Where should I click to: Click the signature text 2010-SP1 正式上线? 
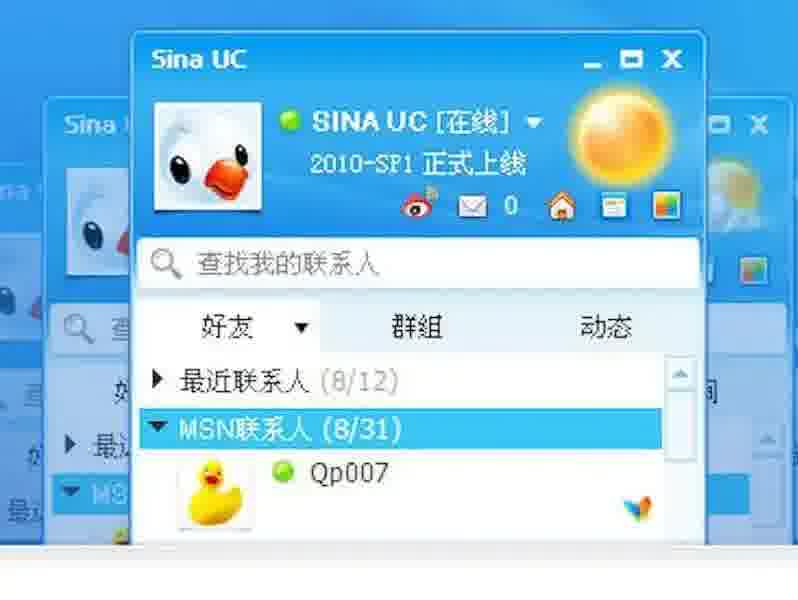418,163
